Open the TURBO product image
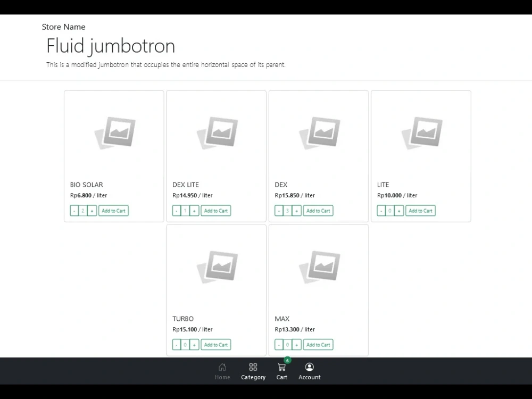 [x=217, y=267]
